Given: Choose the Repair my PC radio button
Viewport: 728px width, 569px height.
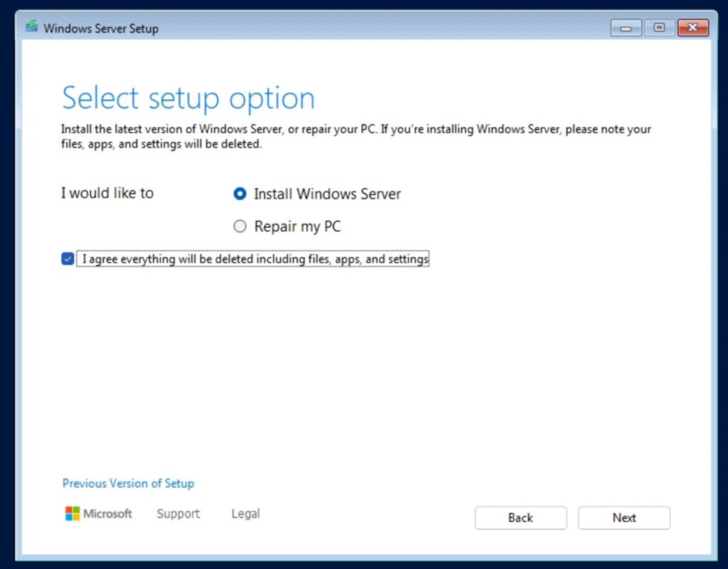Looking at the screenshot, I should pyautogui.click(x=240, y=227).
